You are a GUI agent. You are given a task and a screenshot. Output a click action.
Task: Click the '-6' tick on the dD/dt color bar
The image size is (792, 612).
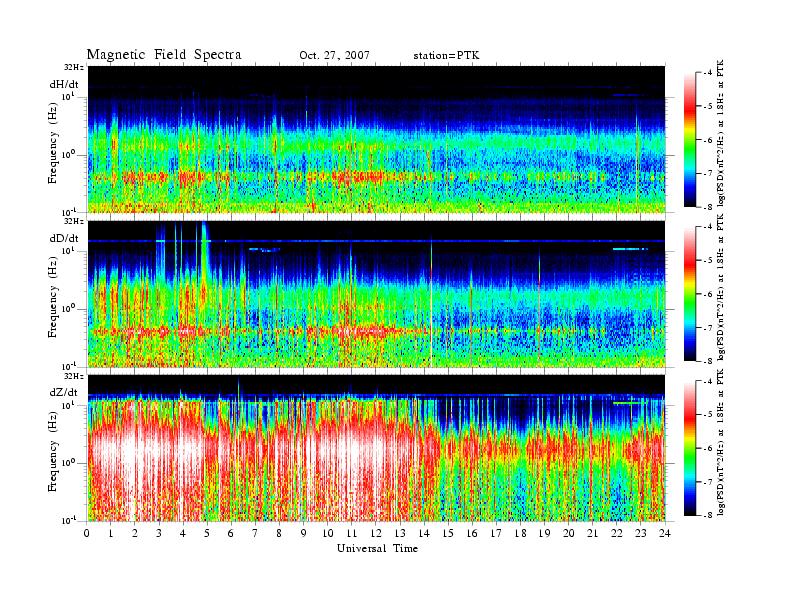708,294
